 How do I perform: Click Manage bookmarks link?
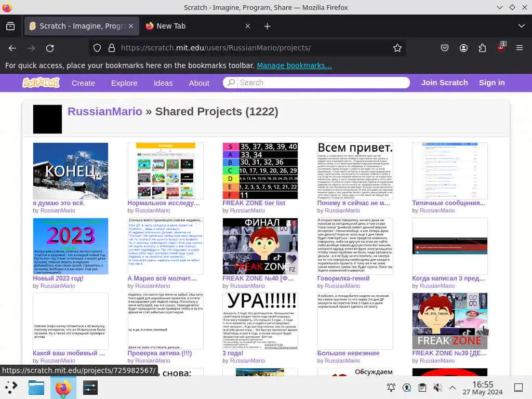(294, 65)
